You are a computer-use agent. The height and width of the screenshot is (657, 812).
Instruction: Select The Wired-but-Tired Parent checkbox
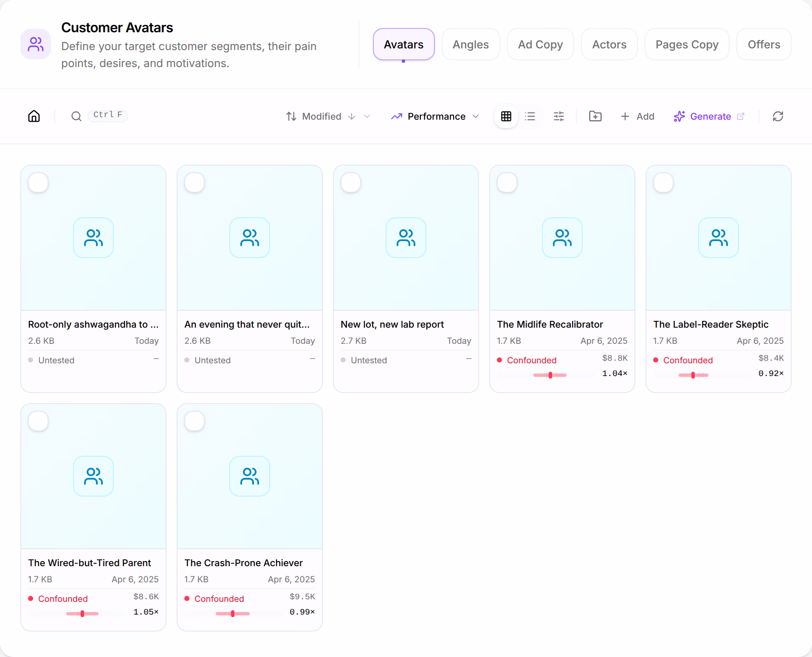(x=38, y=421)
